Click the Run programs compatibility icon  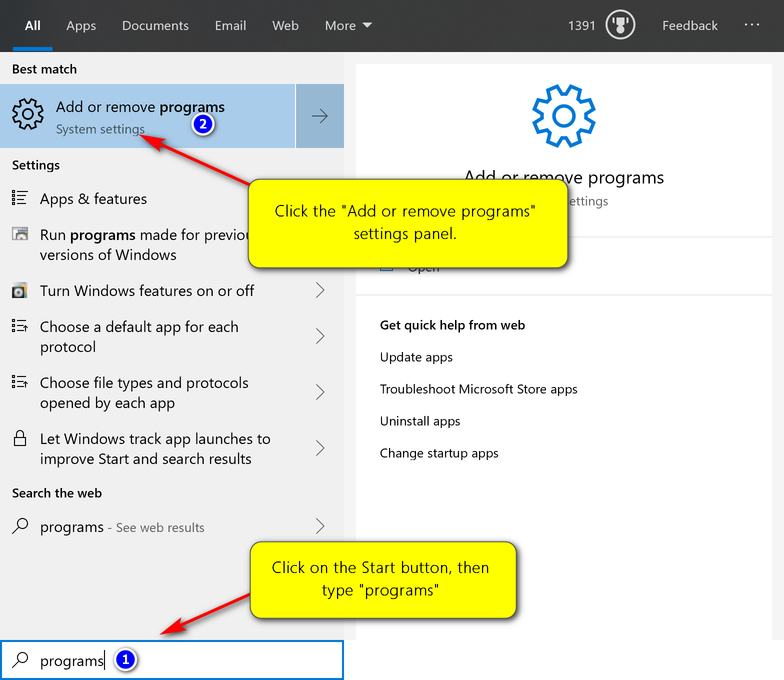click(20, 233)
